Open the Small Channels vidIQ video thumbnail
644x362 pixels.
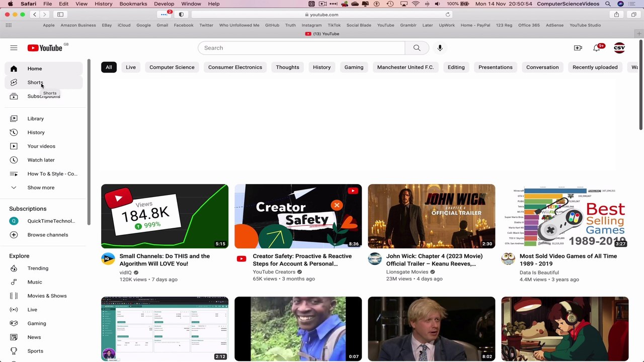(165, 216)
